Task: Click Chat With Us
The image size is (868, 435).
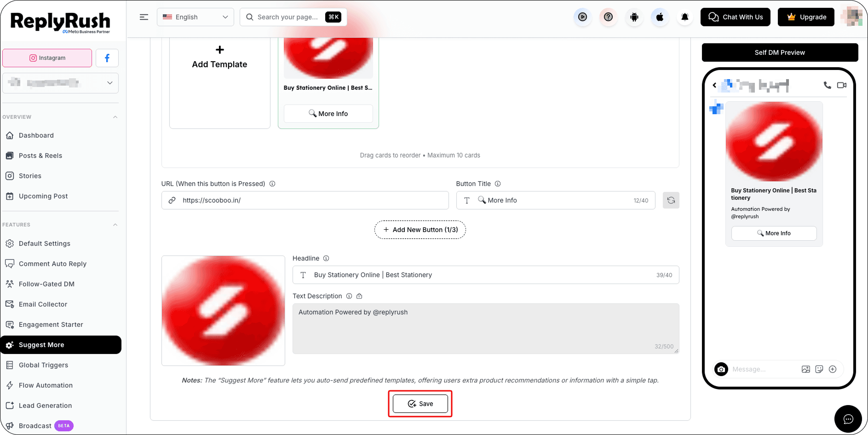Action: (x=735, y=17)
